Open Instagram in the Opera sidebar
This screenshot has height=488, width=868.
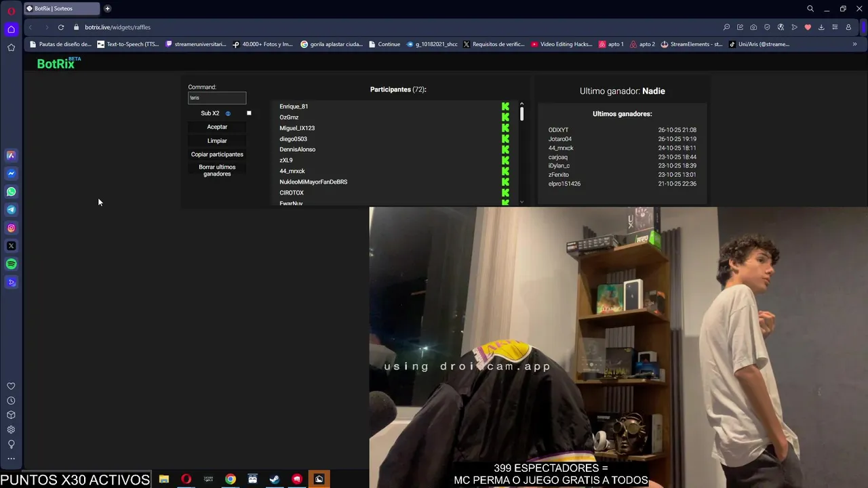[x=11, y=228]
